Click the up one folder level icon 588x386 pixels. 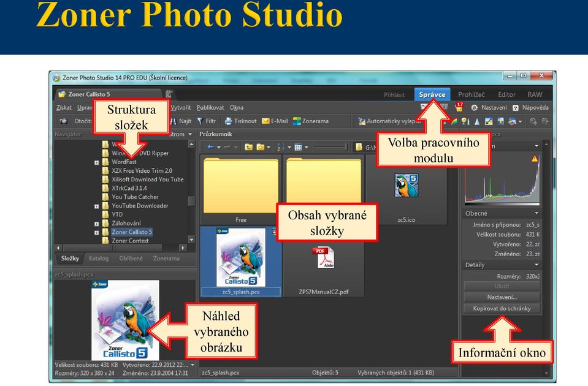pyautogui.click(x=248, y=147)
